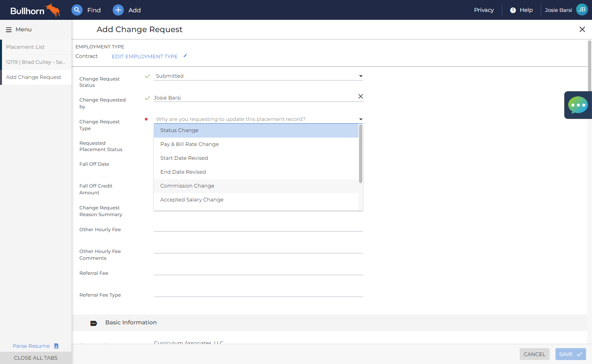Close the Add Change Request form
The image size is (592, 364).
pos(582,29)
